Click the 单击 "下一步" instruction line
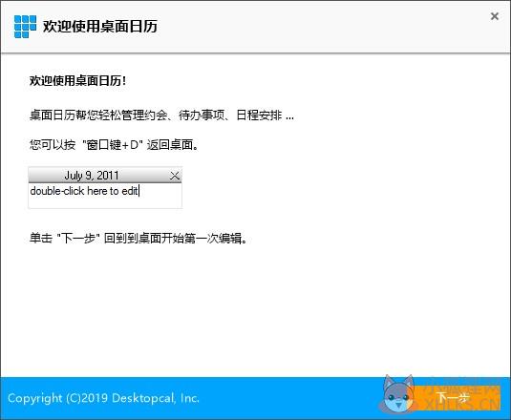The height and width of the screenshot is (420, 511). (x=138, y=239)
